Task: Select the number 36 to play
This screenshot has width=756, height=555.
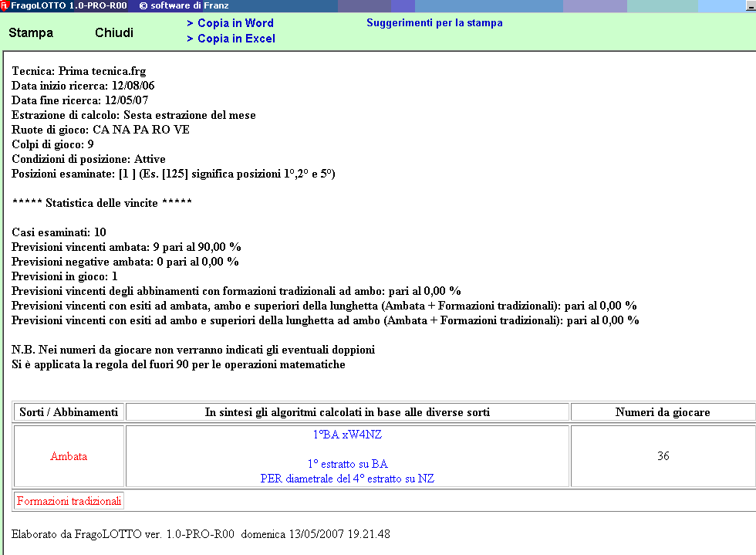Action: (663, 456)
